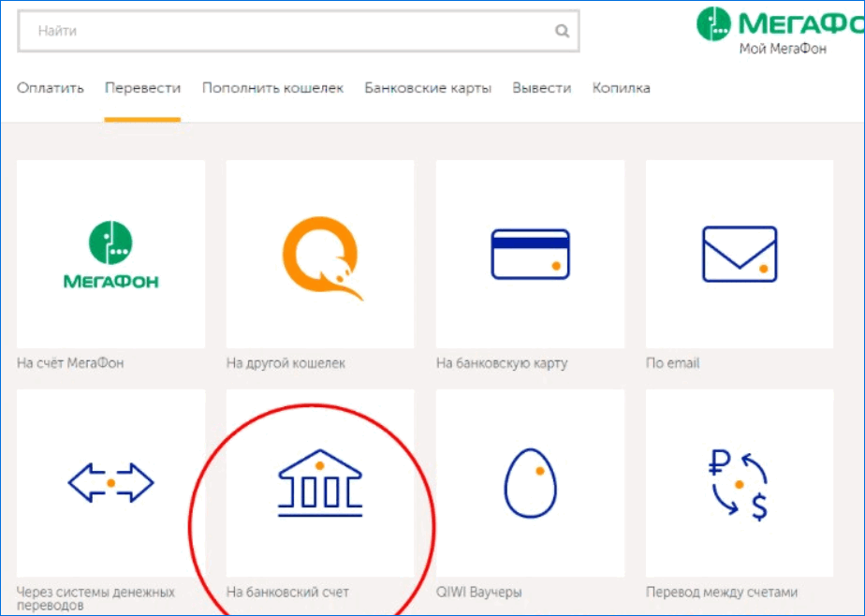This screenshot has width=865, height=616.
Task: Click the На счёт МегаФон label
Action: click(x=70, y=363)
